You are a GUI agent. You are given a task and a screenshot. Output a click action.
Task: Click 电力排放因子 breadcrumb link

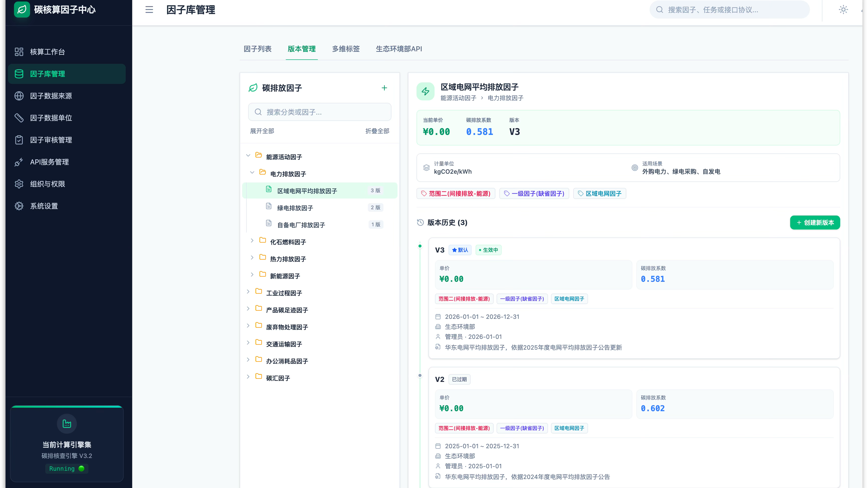[x=505, y=98]
